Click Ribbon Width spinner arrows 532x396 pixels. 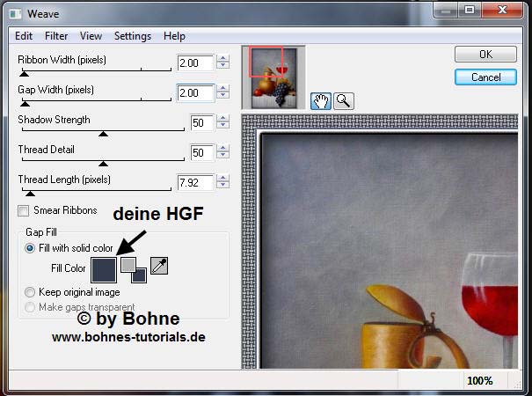coord(223,63)
